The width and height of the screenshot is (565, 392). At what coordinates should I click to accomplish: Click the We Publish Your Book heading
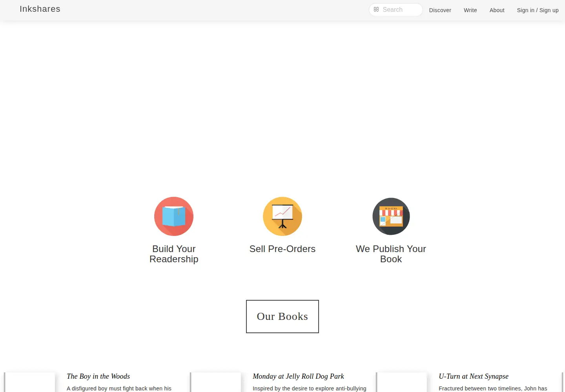(x=391, y=254)
